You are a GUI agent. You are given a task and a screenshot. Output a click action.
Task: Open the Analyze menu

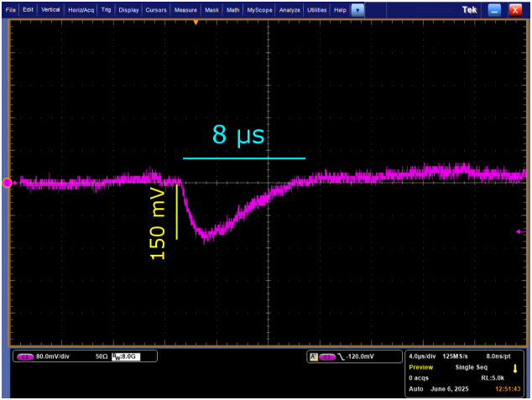point(289,10)
